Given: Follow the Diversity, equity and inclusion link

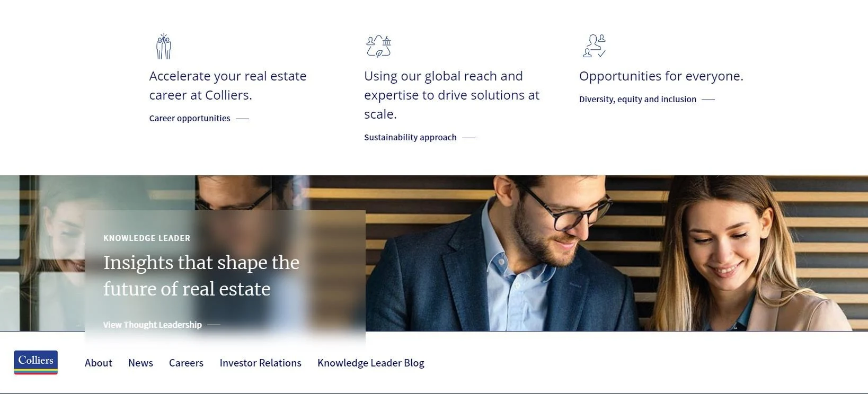Looking at the screenshot, I should point(637,99).
